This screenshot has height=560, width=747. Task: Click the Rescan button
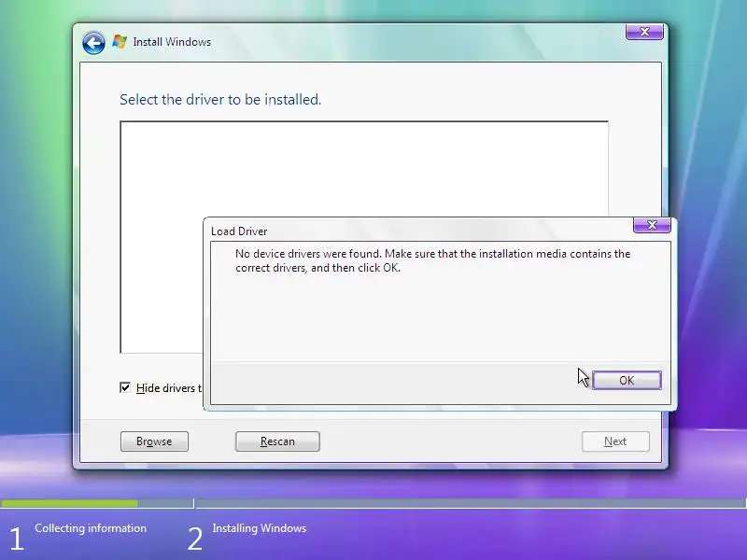tap(277, 441)
